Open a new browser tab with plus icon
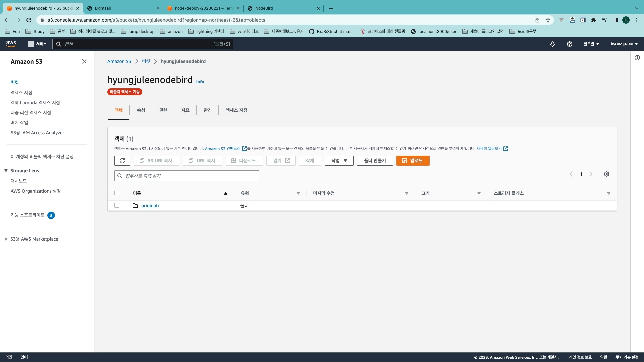Viewport: 644px width, 362px height. 331,8
